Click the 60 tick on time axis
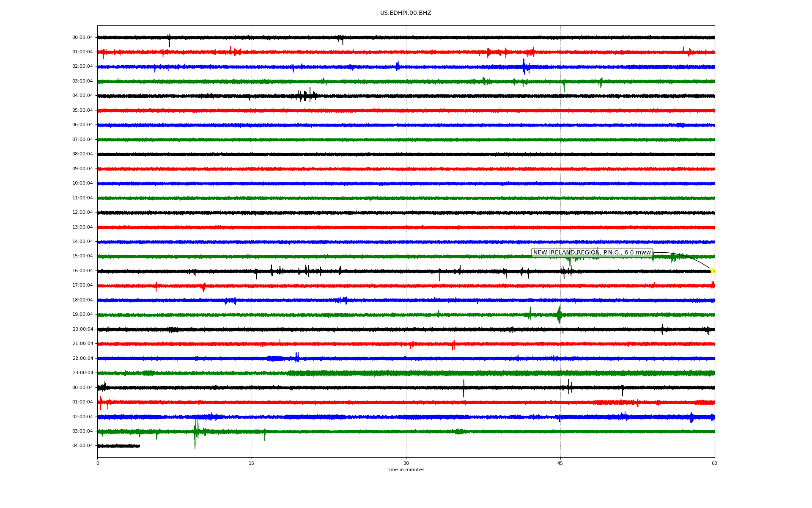 pyautogui.click(x=714, y=463)
